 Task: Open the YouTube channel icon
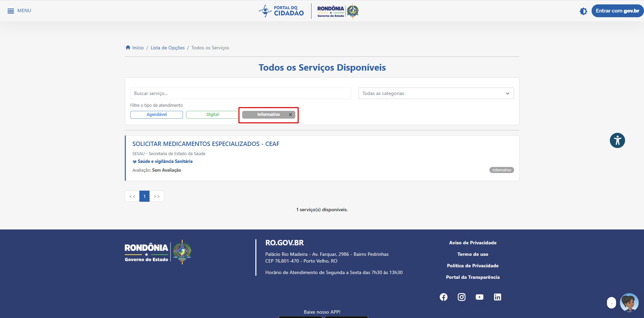(x=479, y=297)
